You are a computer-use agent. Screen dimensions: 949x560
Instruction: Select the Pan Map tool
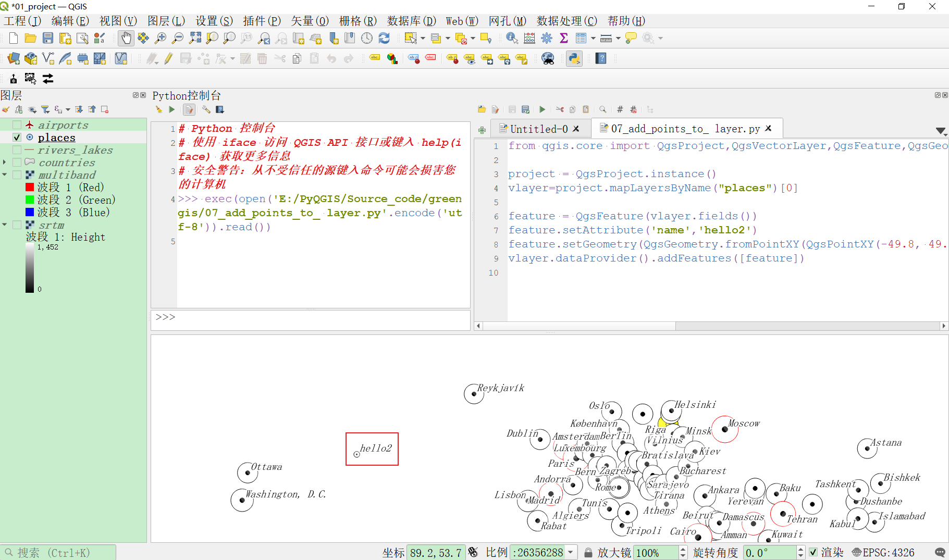tap(126, 38)
